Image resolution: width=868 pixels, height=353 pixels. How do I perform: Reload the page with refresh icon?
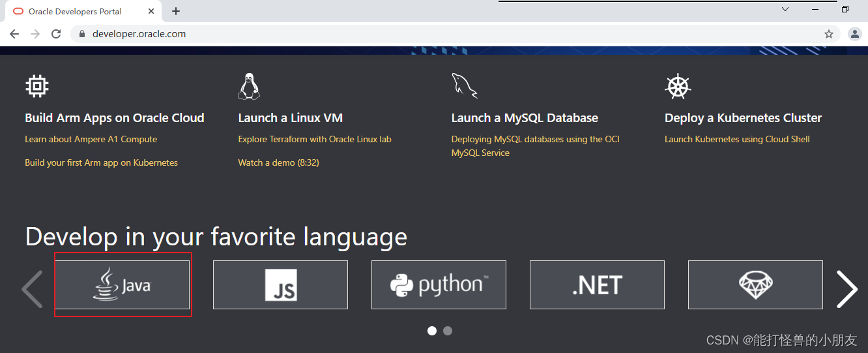[56, 34]
